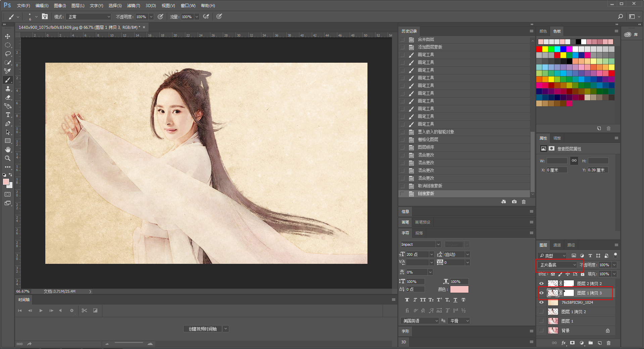Add a layer mask from Layers panel footer

(573, 343)
